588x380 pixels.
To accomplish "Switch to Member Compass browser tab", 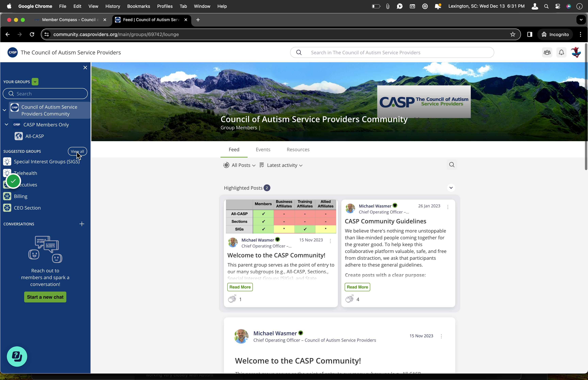I will coord(70,20).
